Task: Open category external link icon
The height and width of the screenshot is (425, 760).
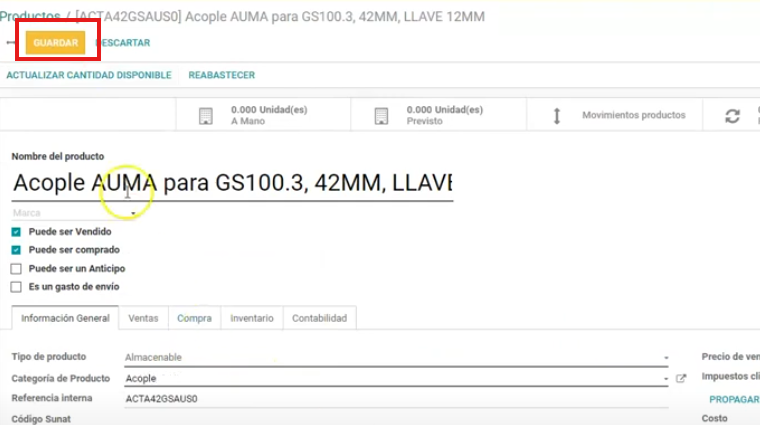Action: [681, 378]
